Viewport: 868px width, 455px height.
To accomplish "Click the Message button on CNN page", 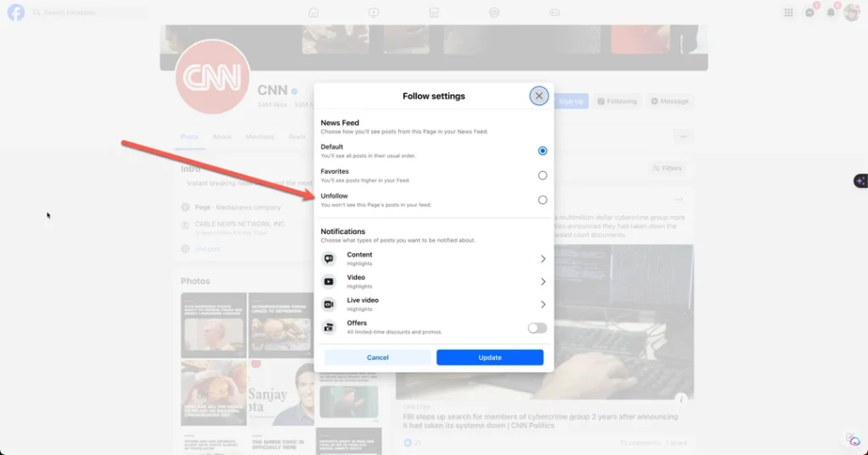I will (670, 102).
